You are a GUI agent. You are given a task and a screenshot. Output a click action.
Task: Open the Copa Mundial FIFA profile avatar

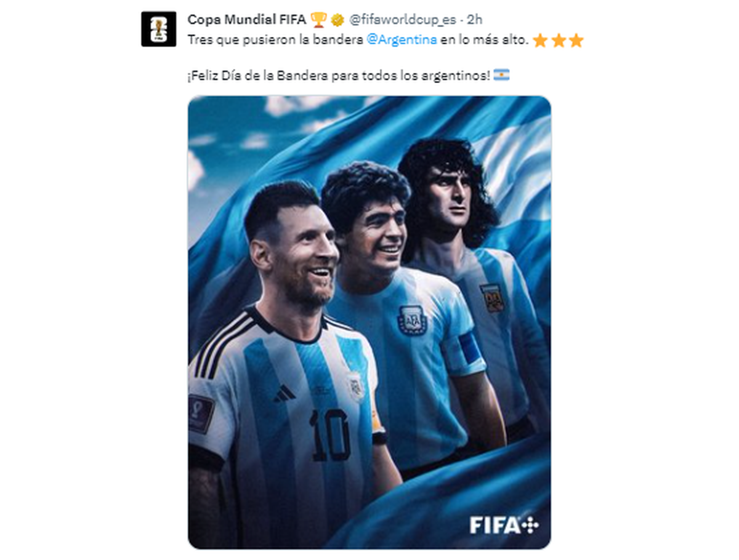pos(159,29)
